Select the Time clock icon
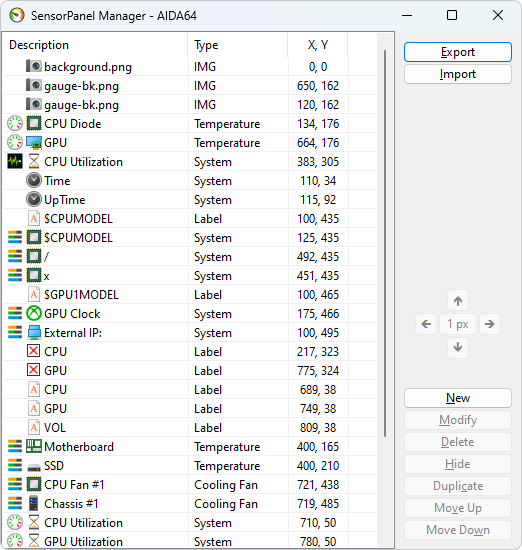Viewport: 522px width, 550px height. click(x=34, y=180)
